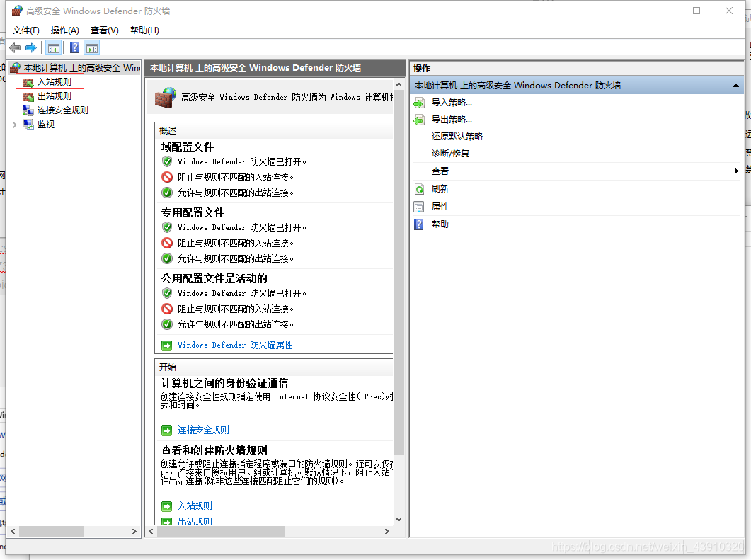This screenshot has height=560, width=751.
Task: Click center pane scroll-down arrow
Action: pyautogui.click(x=399, y=519)
